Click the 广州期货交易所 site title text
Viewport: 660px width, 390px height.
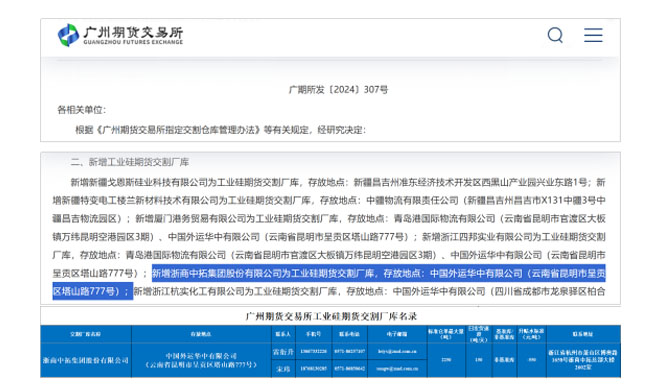(133, 32)
